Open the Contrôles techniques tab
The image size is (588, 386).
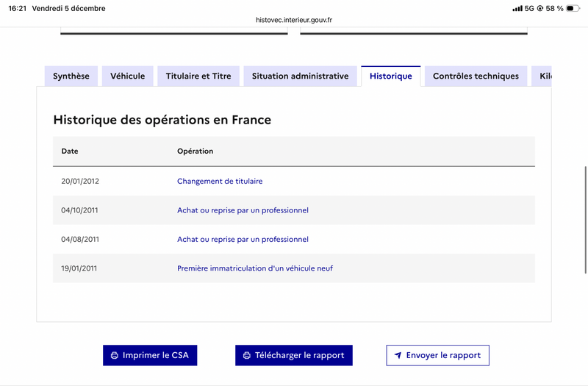[x=476, y=76]
